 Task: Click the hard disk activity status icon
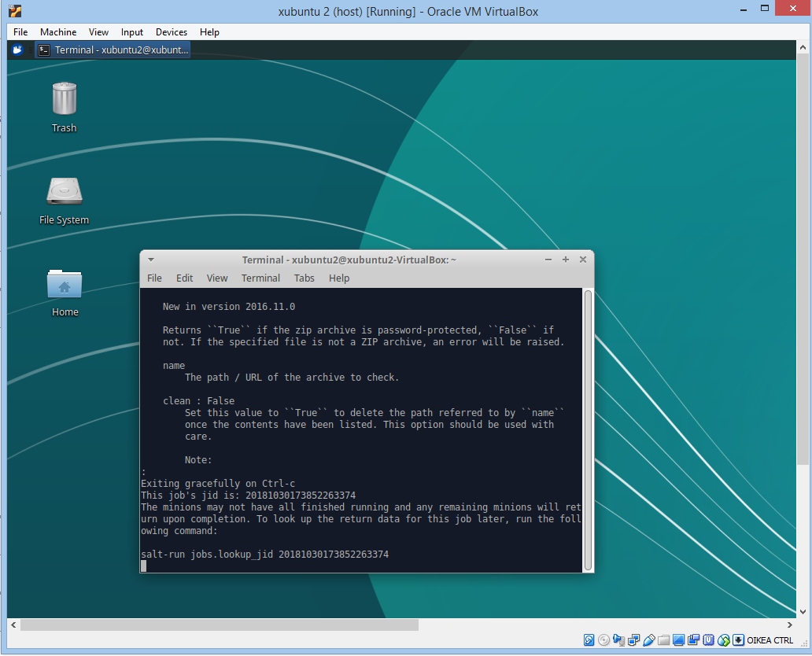[589, 640]
